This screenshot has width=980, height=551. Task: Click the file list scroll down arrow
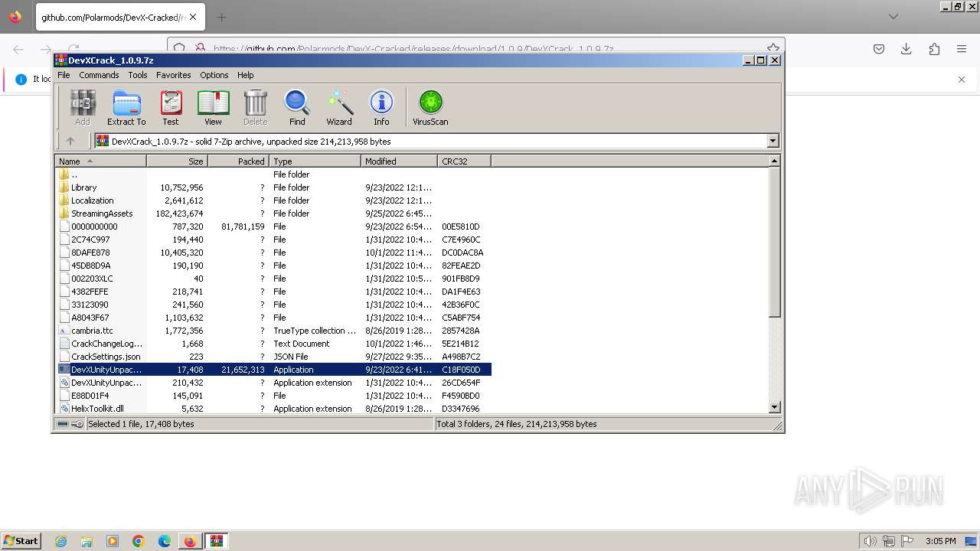point(774,408)
